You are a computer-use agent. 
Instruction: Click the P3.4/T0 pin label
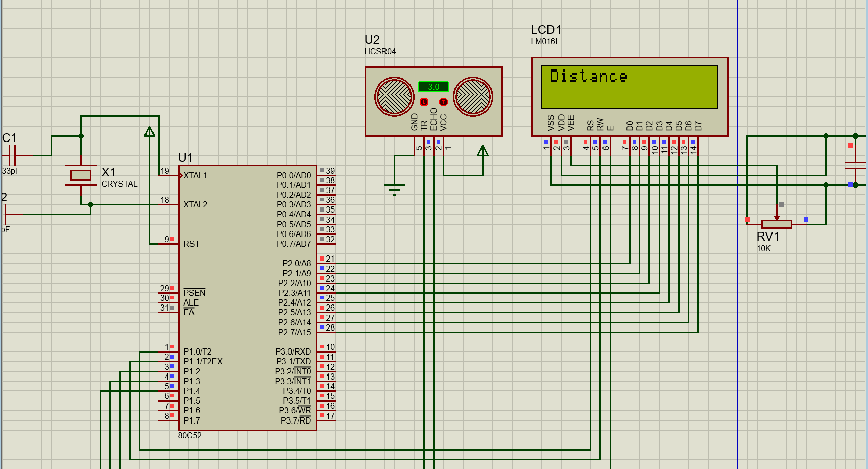(x=297, y=391)
